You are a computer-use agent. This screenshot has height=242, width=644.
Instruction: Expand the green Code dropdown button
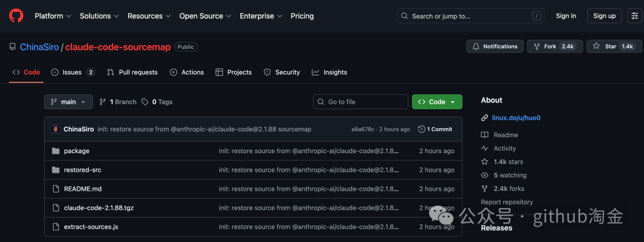(x=436, y=102)
